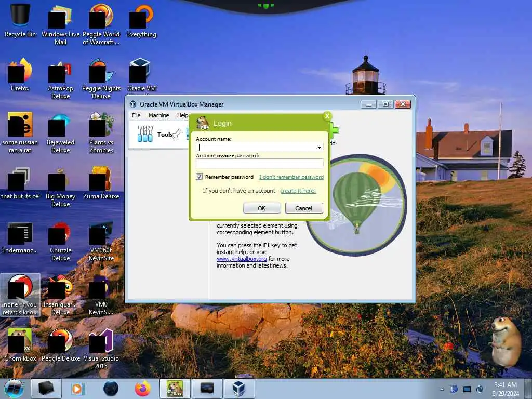Screen dimensions: 532x399
Task: Visit the www.virtualbox.org link
Action: pos(242,259)
